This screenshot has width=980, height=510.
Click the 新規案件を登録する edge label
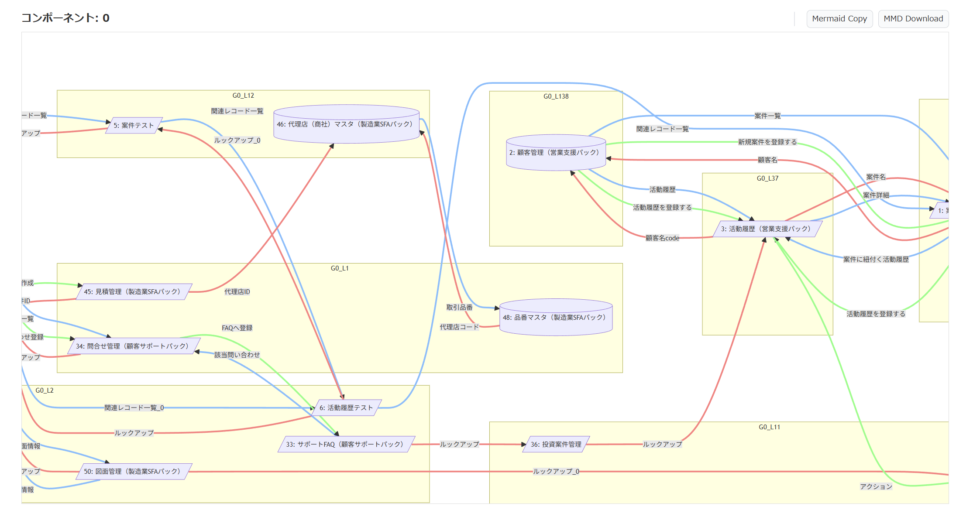tap(767, 142)
